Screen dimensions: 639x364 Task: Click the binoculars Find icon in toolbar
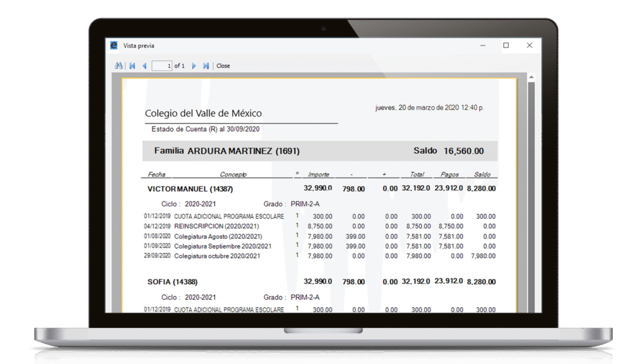(118, 65)
